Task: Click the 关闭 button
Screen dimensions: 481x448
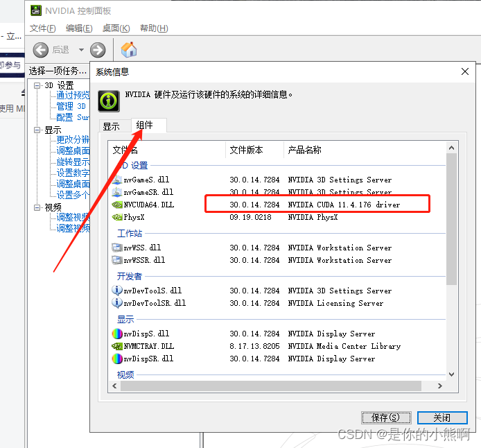Action: pos(442,417)
